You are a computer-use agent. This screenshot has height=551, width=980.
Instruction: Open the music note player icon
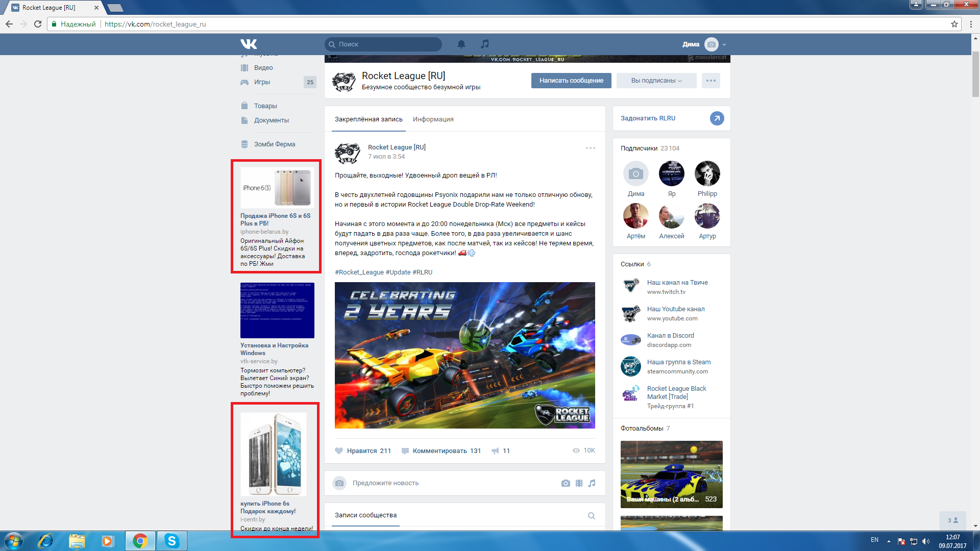click(x=485, y=44)
